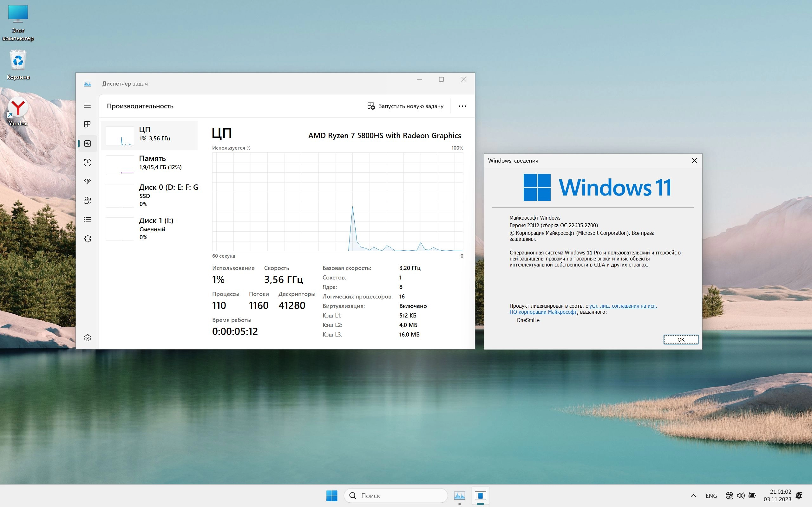Open Services page puzzle icon
The image size is (812, 507).
[x=87, y=238]
